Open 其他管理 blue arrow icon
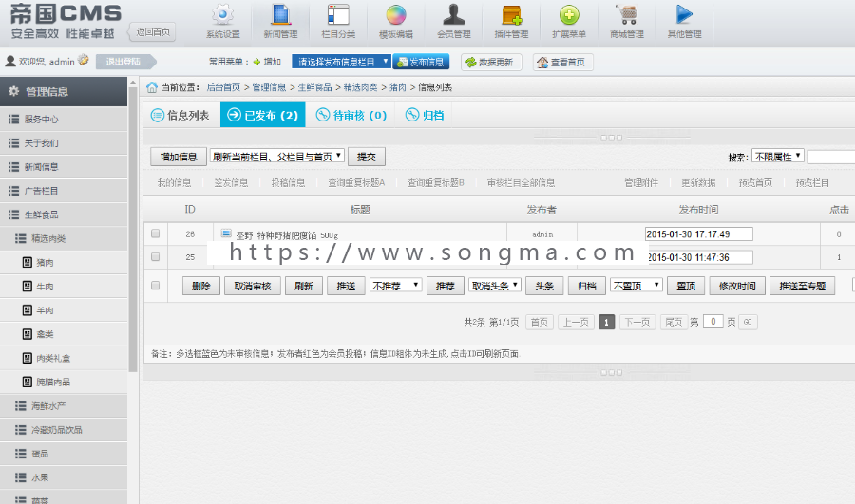The width and height of the screenshot is (855, 504). coord(684,14)
